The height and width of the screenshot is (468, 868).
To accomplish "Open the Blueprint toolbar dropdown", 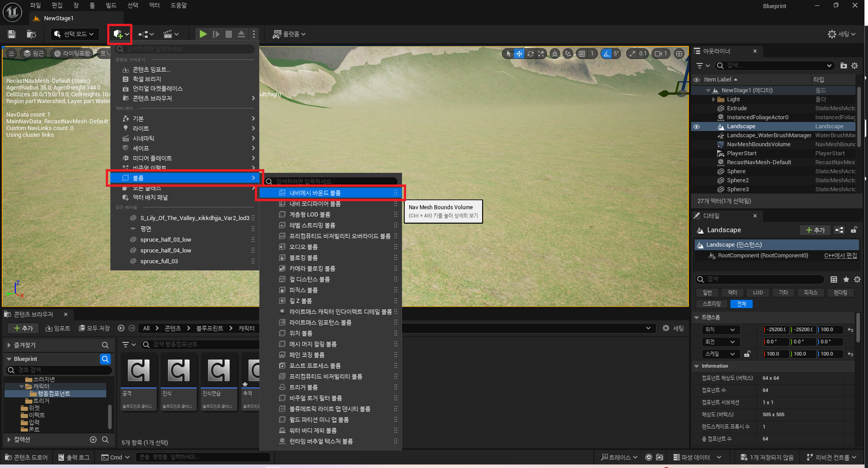I will (x=146, y=34).
